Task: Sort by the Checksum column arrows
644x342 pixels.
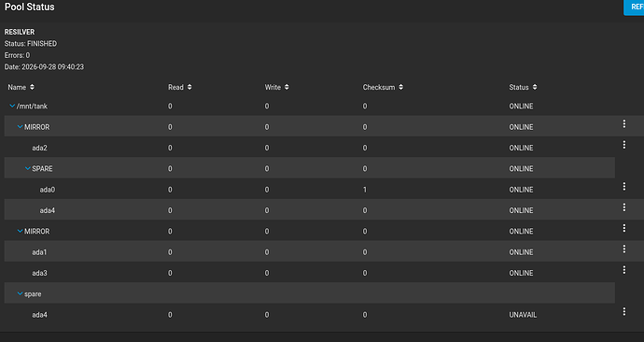Action: (x=400, y=87)
